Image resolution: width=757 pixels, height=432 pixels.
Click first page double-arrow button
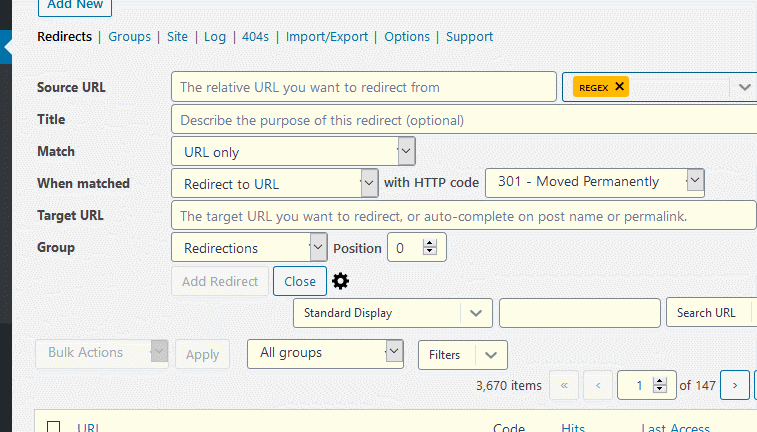pos(564,385)
